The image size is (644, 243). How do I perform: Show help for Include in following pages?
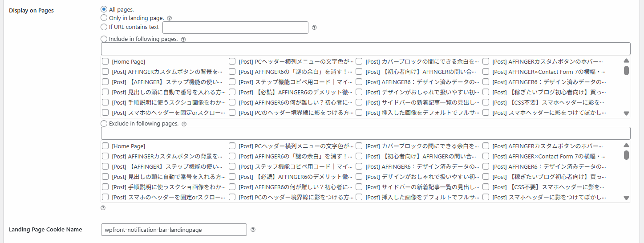(183, 39)
